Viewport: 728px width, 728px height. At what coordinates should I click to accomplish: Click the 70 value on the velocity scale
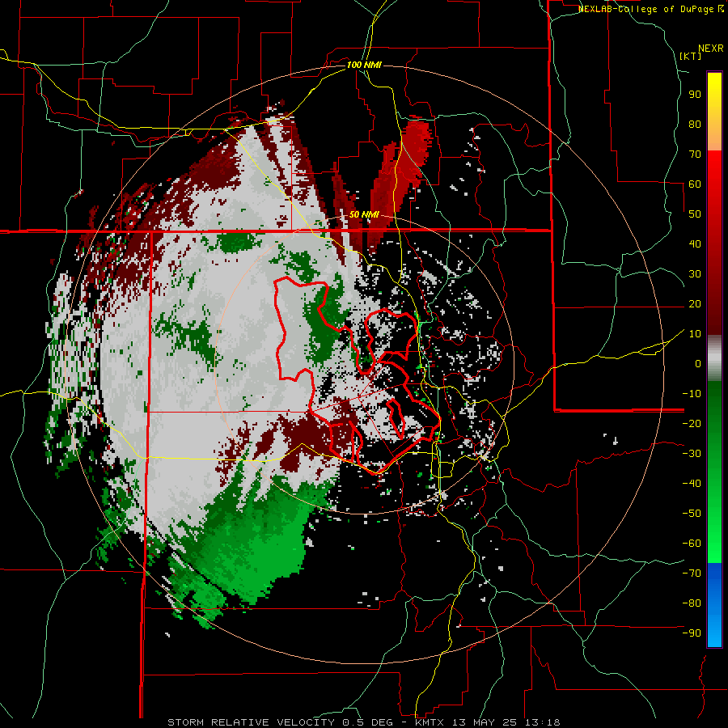coord(695,154)
